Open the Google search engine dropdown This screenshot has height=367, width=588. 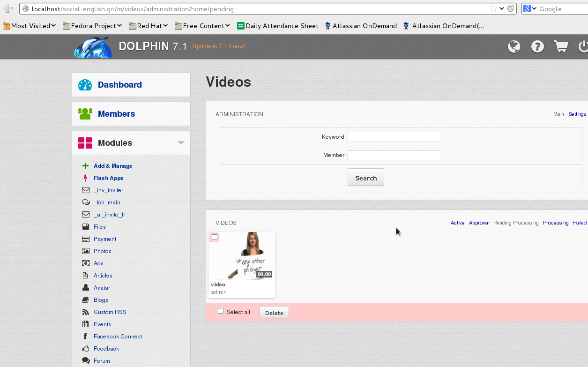click(530, 9)
